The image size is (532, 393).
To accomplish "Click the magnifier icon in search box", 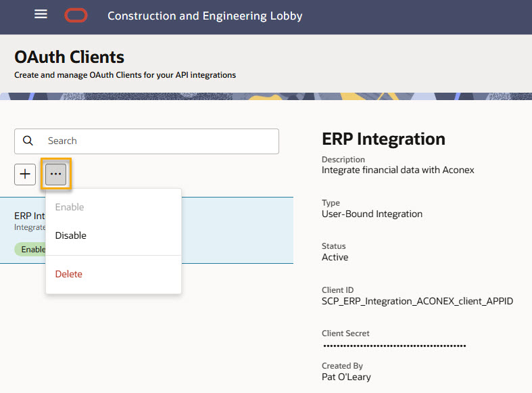I will (28, 141).
